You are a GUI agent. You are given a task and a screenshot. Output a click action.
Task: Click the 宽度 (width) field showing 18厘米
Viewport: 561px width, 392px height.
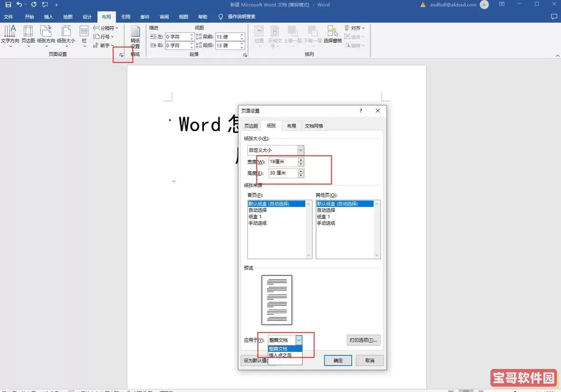click(283, 162)
